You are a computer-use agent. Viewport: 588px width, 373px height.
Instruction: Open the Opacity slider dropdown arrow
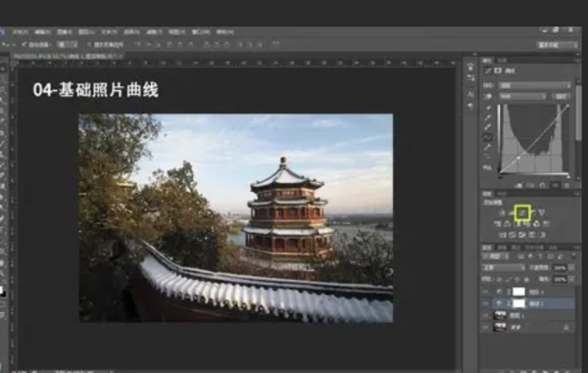click(571, 268)
